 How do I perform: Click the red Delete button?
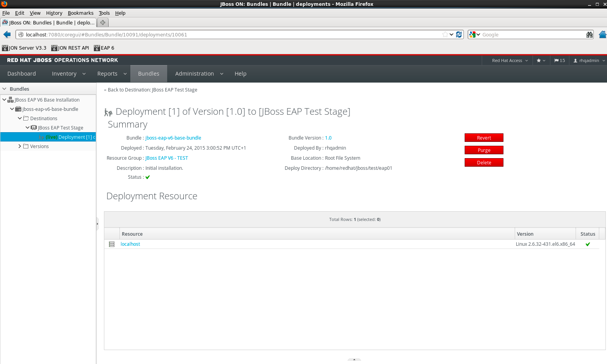(x=484, y=162)
